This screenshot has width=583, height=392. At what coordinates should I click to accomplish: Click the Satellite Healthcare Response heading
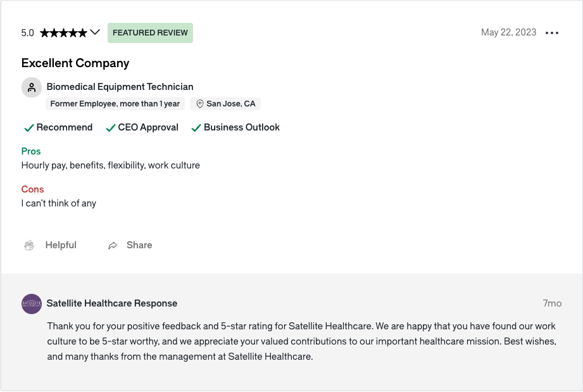pos(112,303)
